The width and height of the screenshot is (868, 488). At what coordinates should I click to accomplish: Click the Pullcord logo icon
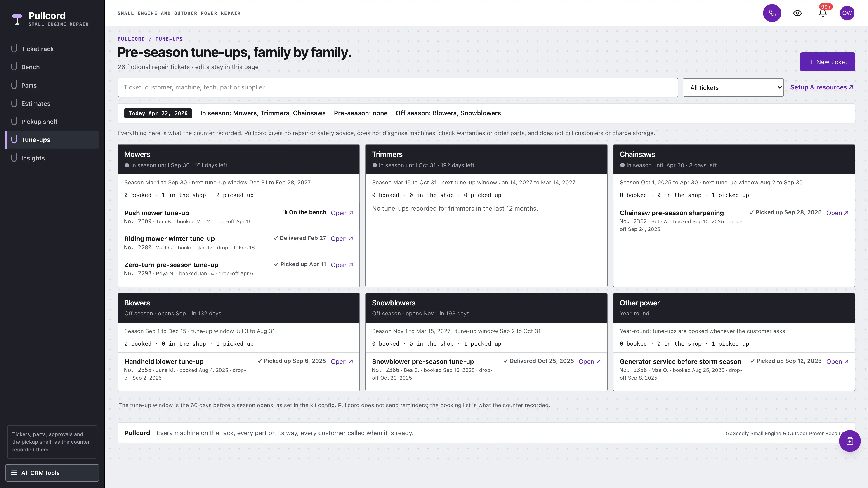pyautogui.click(x=17, y=19)
